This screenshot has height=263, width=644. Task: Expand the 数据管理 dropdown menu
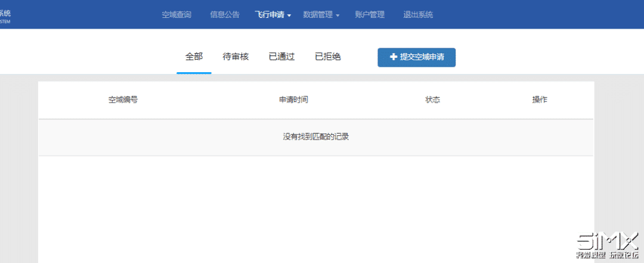pyautogui.click(x=321, y=15)
